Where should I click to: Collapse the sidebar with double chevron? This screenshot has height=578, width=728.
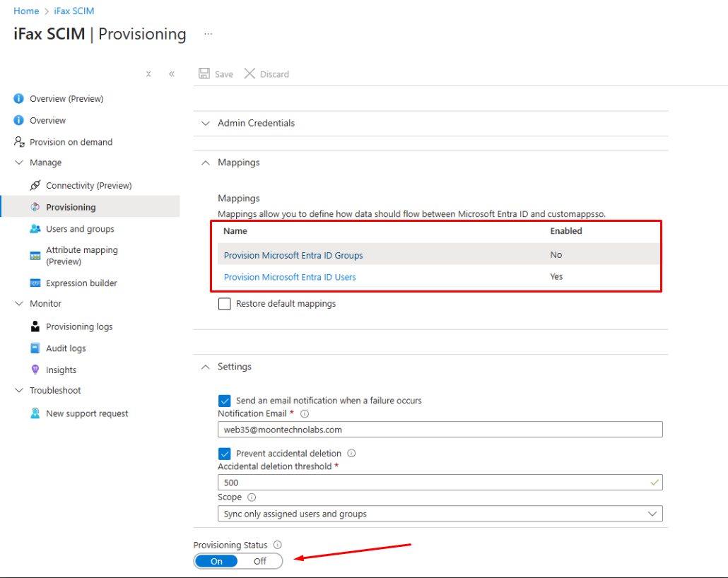172,73
